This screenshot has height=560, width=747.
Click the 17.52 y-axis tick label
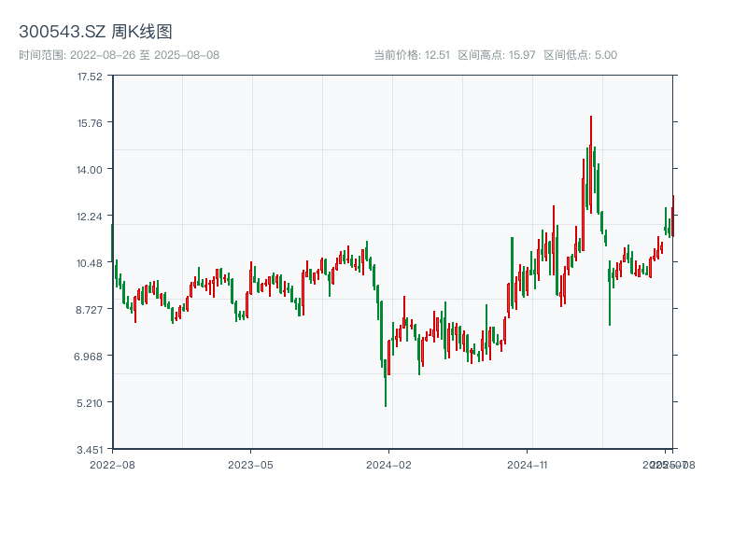tap(90, 76)
